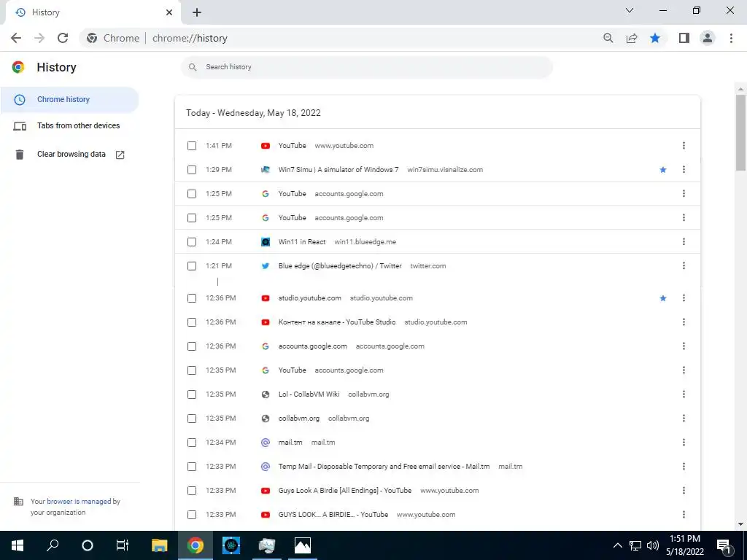Open the Windows Start menu
747x560 pixels.
click(x=18, y=545)
